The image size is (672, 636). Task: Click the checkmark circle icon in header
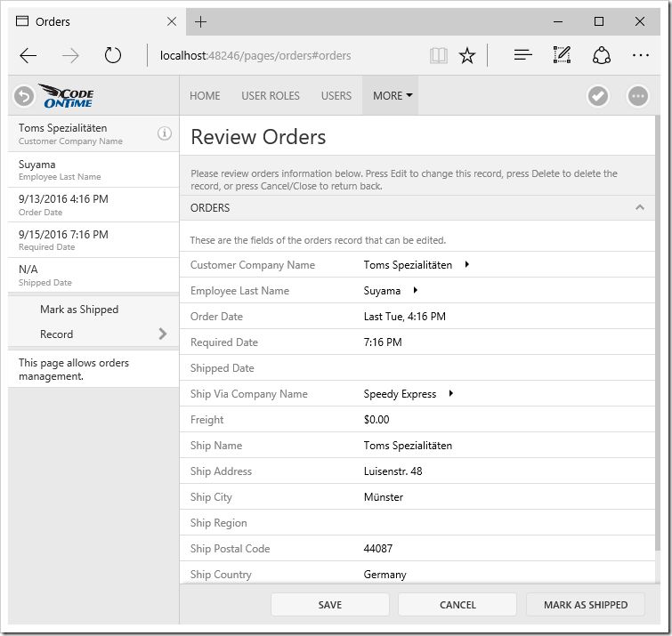tap(598, 96)
